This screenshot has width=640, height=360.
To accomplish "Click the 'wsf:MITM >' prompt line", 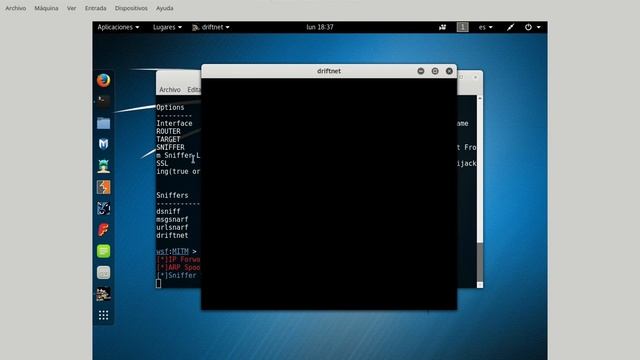I will 176,251.
